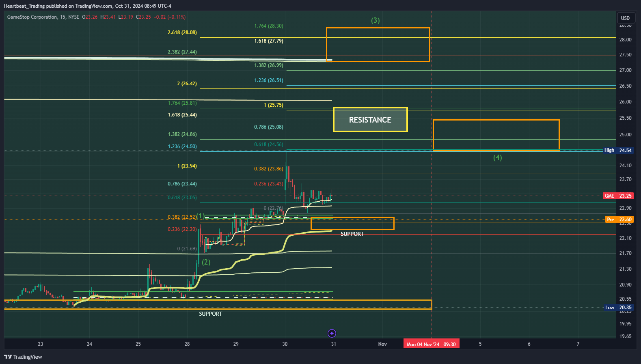Select the Pre 22.60 pre-market price label
Viewport: 641px width, 364px height.
pos(619,219)
